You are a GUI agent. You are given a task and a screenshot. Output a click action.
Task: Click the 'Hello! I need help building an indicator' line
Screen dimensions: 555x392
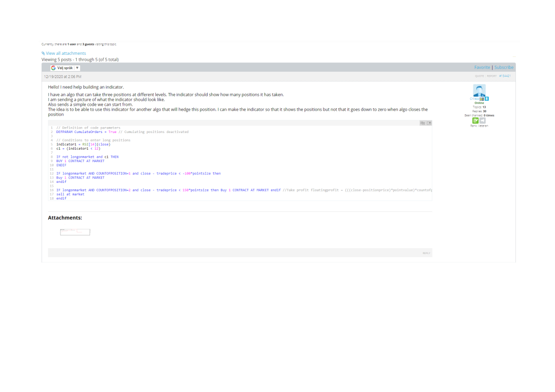[86, 87]
